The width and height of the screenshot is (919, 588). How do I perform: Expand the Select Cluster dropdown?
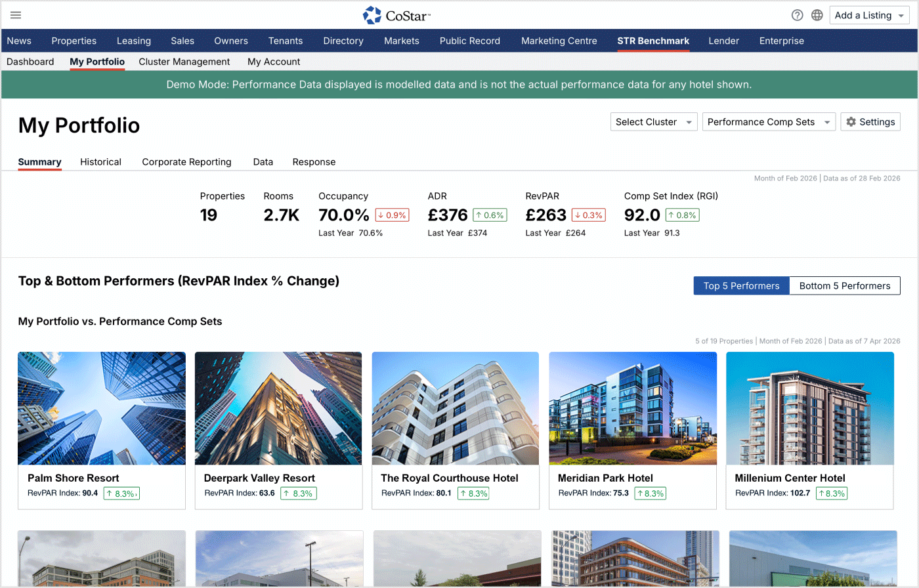[654, 122]
